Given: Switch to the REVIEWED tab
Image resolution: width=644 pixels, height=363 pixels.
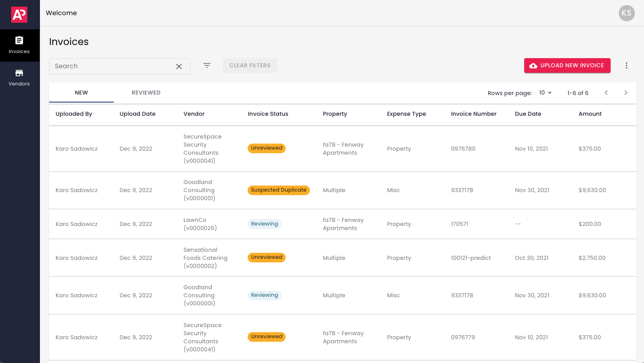Looking at the screenshot, I should tap(146, 93).
